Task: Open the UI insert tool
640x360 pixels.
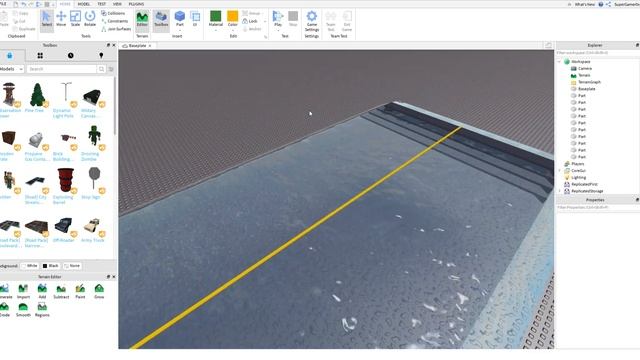Action: (195, 19)
